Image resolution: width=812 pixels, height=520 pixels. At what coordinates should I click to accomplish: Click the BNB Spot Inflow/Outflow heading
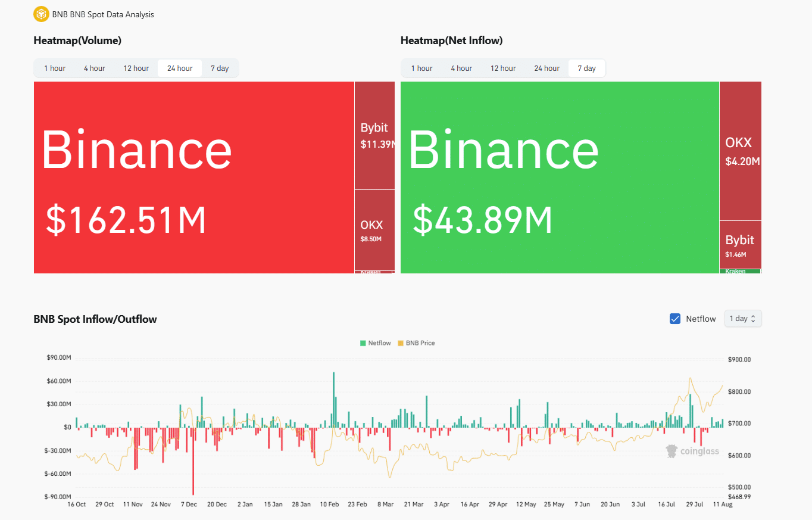pyautogui.click(x=95, y=319)
